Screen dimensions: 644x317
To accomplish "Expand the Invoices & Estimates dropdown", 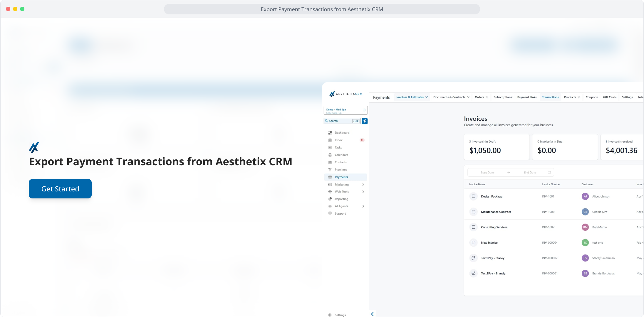I will pos(412,97).
